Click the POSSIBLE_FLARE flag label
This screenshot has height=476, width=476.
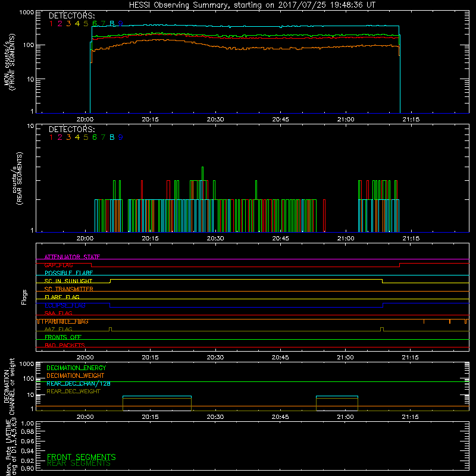click(68, 273)
